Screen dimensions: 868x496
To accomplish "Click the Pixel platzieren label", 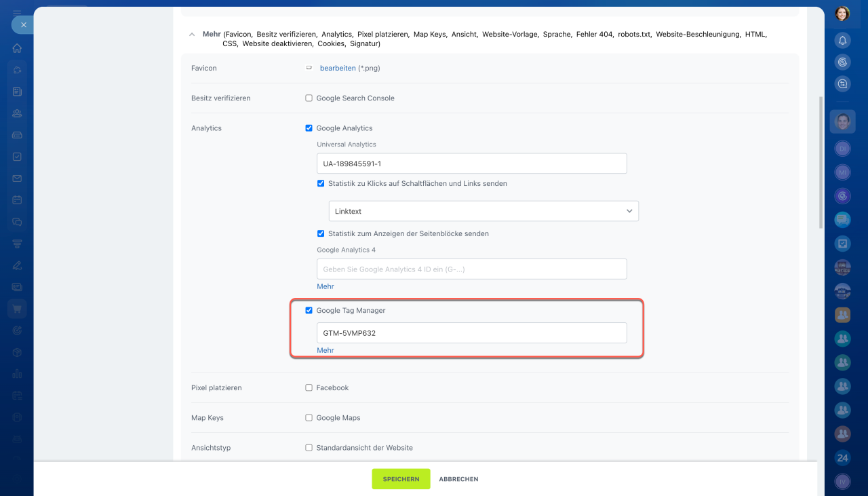I will [x=216, y=388].
